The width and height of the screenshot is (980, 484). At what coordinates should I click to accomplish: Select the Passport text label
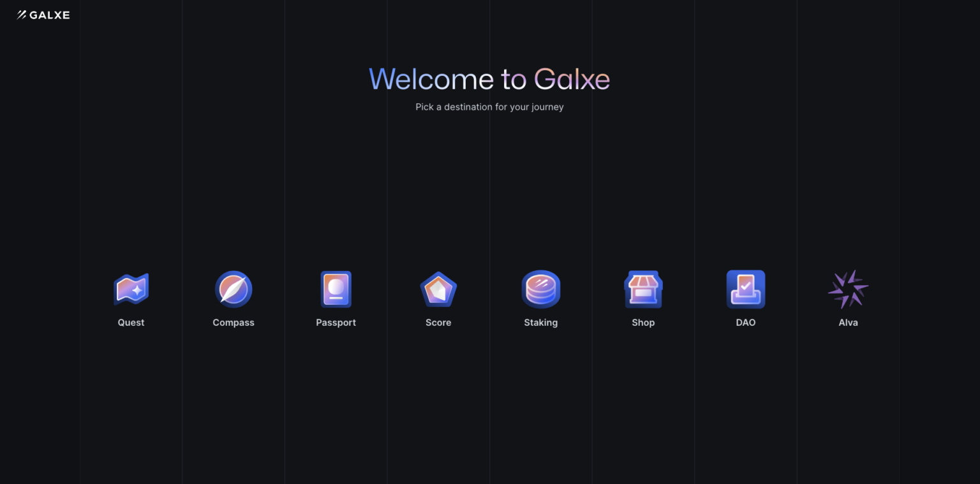pyautogui.click(x=336, y=322)
